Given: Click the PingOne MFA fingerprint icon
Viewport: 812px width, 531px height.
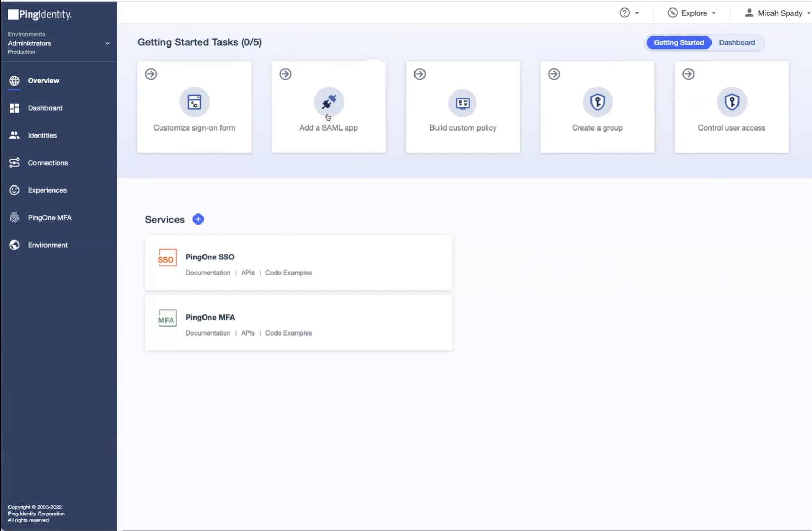Looking at the screenshot, I should (x=14, y=217).
